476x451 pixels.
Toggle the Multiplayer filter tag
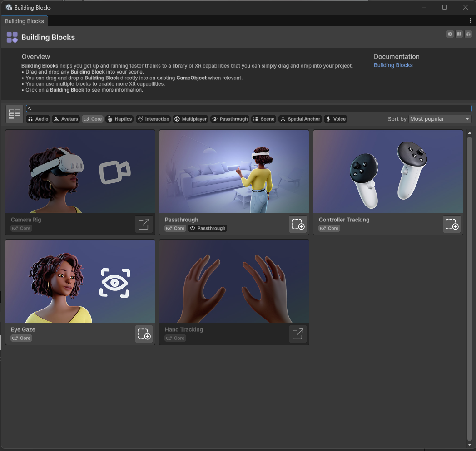point(191,119)
